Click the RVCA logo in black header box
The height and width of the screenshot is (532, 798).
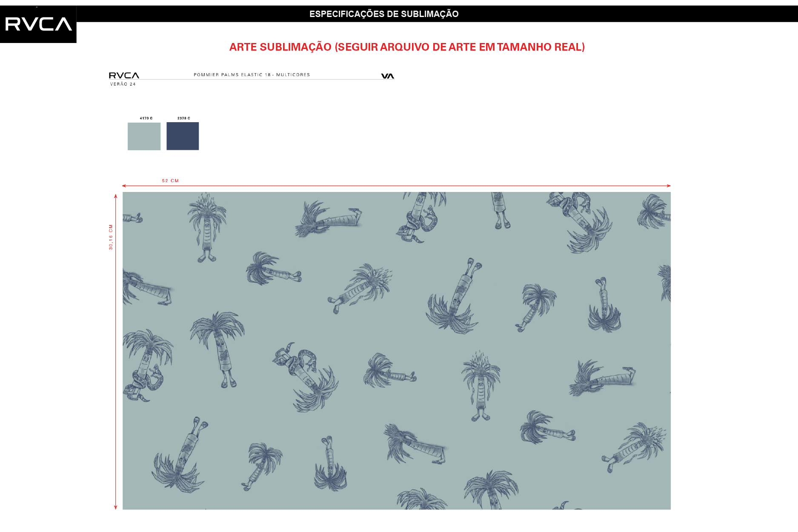click(x=38, y=24)
